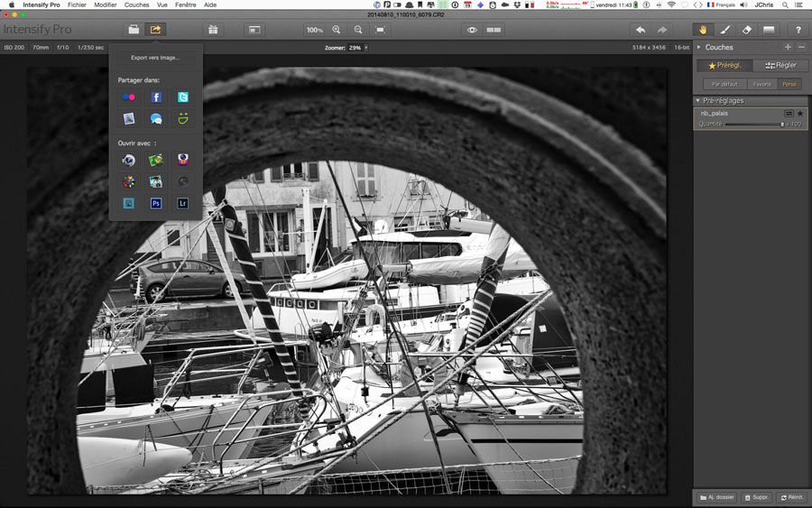The width and height of the screenshot is (812, 508).
Task: Open with the colorful wheel app icon
Action: coord(129,181)
